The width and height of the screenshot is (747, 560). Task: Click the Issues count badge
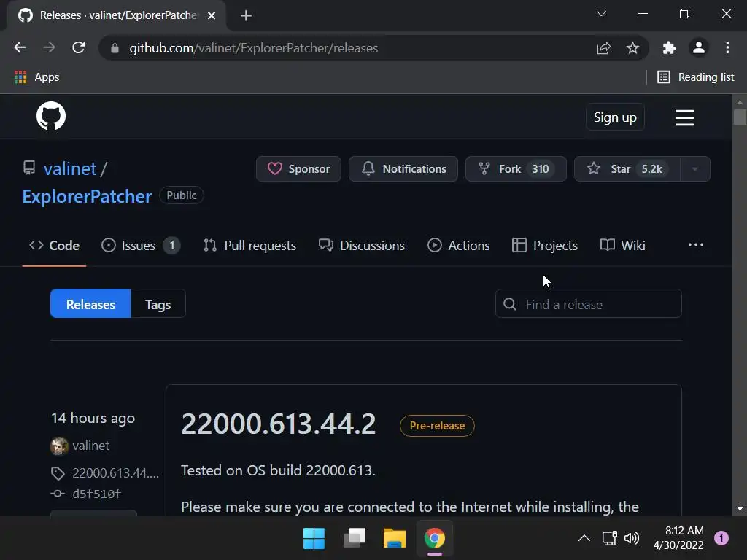[171, 246]
